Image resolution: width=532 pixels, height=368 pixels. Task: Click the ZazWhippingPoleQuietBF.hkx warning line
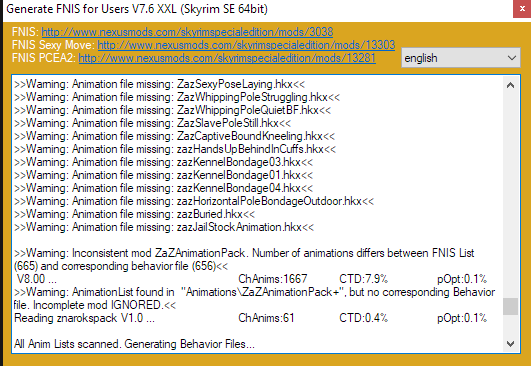point(172,110)
